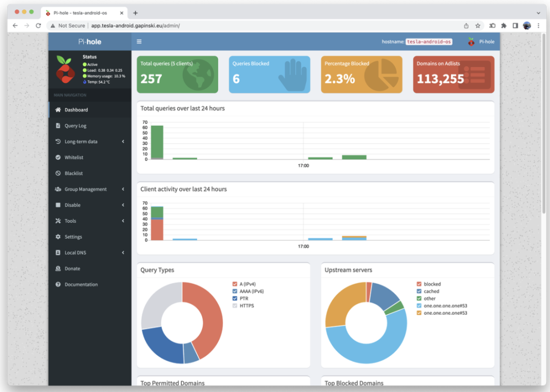
Task: Open the Query Log menu item
Action: tap(90, 126)
